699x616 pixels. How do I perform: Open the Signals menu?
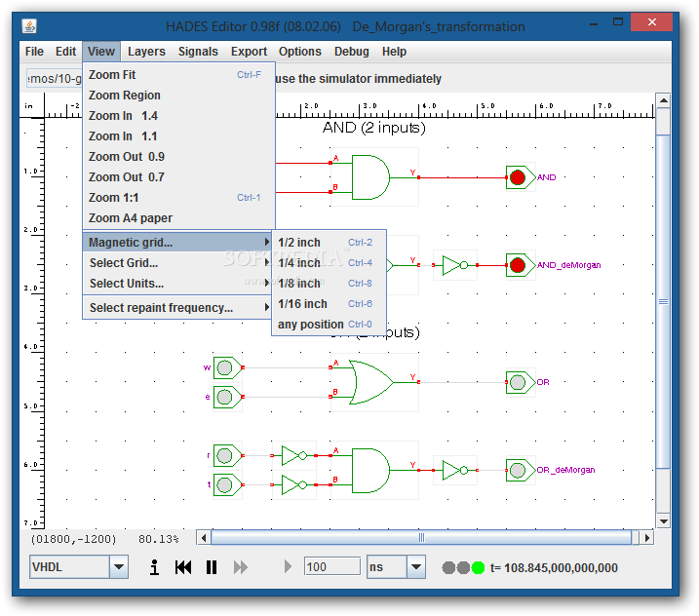198,52
